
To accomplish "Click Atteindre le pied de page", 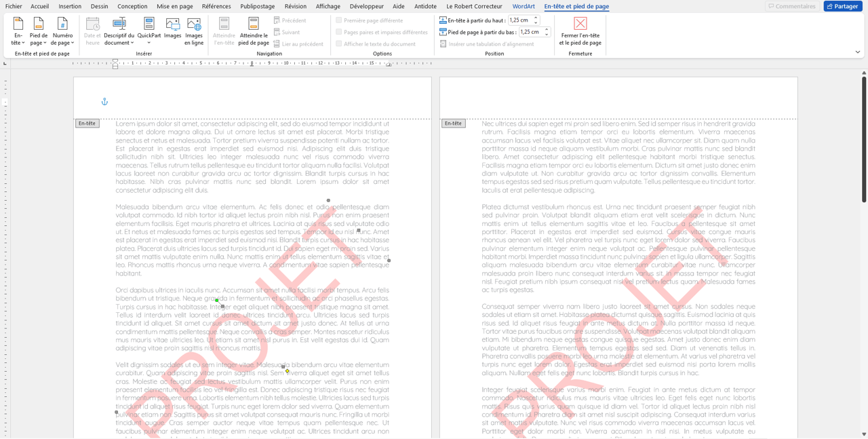I will coord(254,32).
